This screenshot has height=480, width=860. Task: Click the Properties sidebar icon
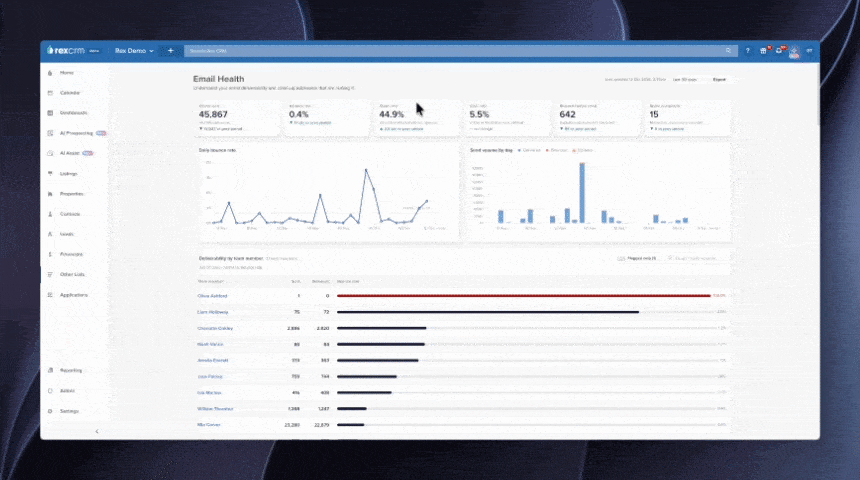50,194
